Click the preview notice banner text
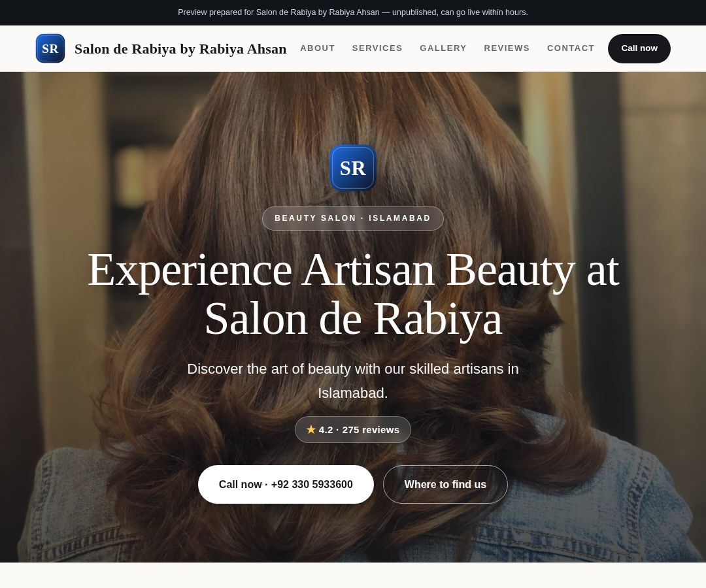The width and height of the screenshot is (706, 588). coord(353,12)
